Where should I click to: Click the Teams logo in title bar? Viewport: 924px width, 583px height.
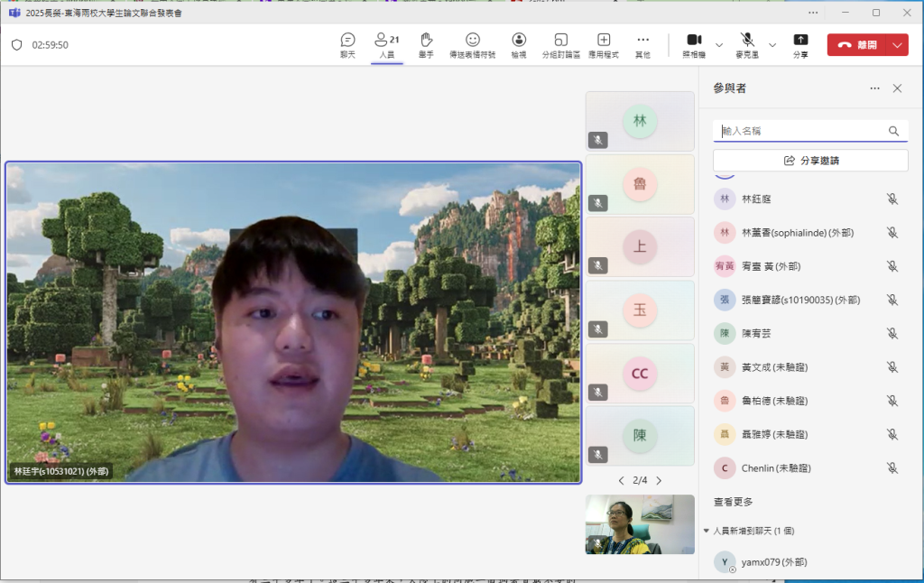coord(14,13)
